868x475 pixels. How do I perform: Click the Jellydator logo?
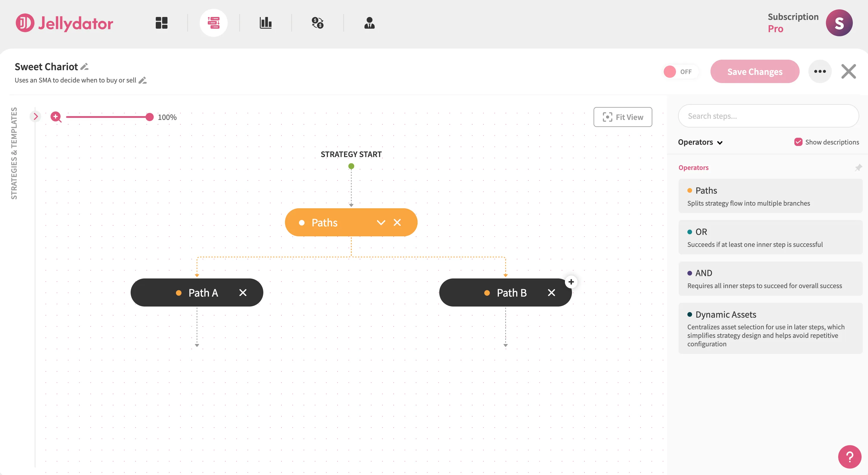(64, 23)
